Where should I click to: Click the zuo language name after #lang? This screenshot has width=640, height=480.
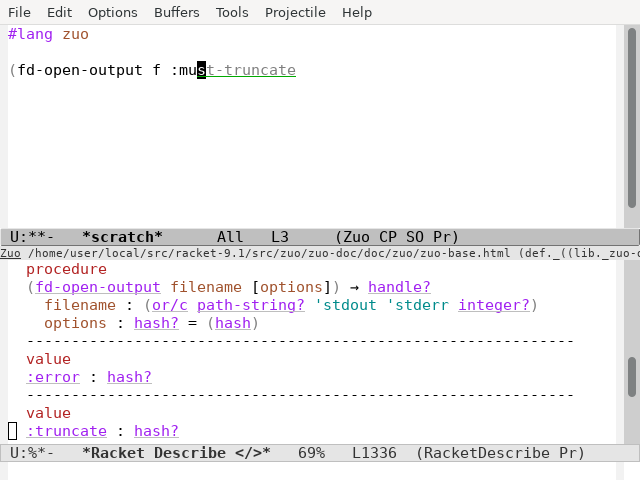76,34
